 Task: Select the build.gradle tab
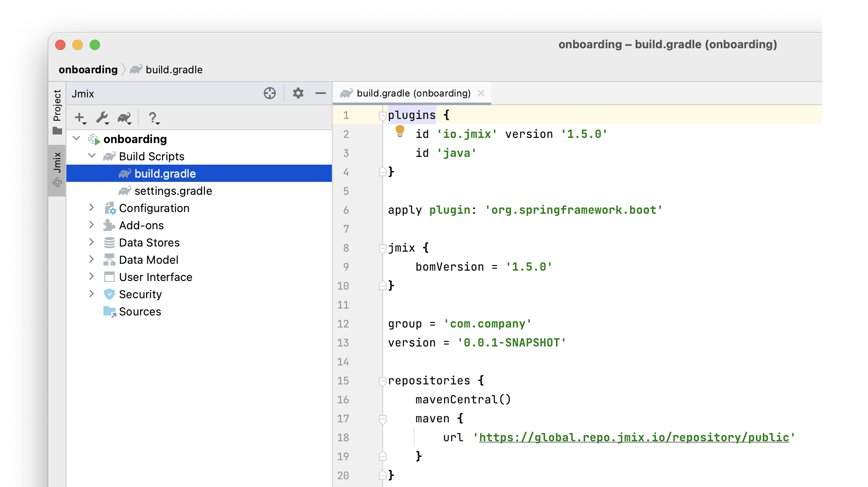tap(413, 92)
